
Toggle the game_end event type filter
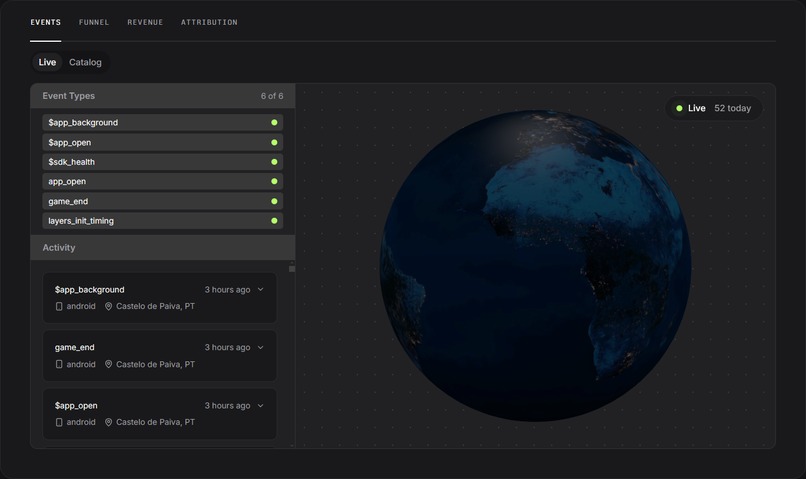[162, 201]
